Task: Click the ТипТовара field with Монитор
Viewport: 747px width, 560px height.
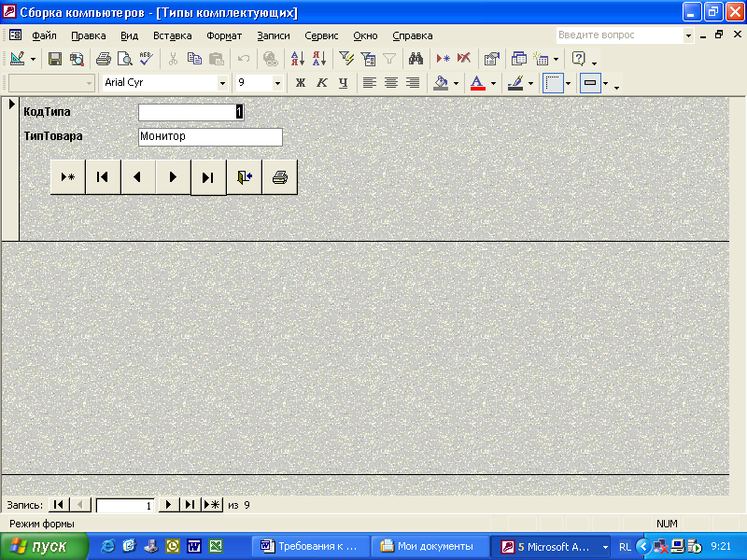Action: pos(210,136)
